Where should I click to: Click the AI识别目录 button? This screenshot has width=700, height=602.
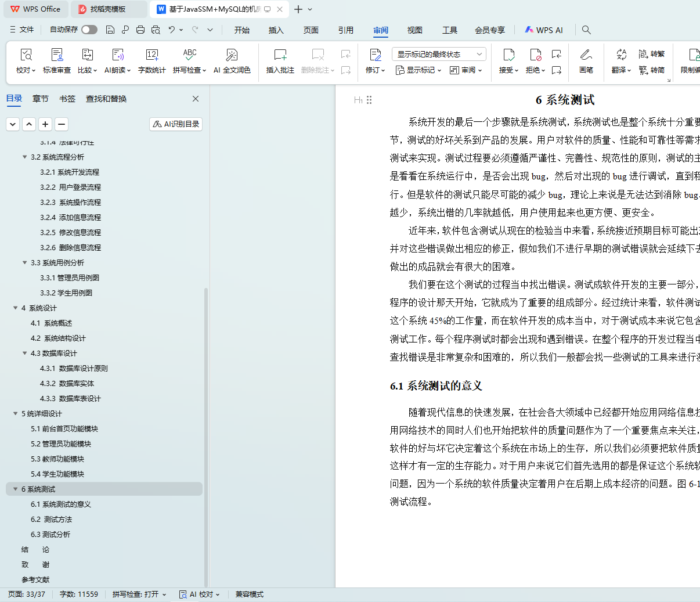pyautogui.click(x=176, y=124)
